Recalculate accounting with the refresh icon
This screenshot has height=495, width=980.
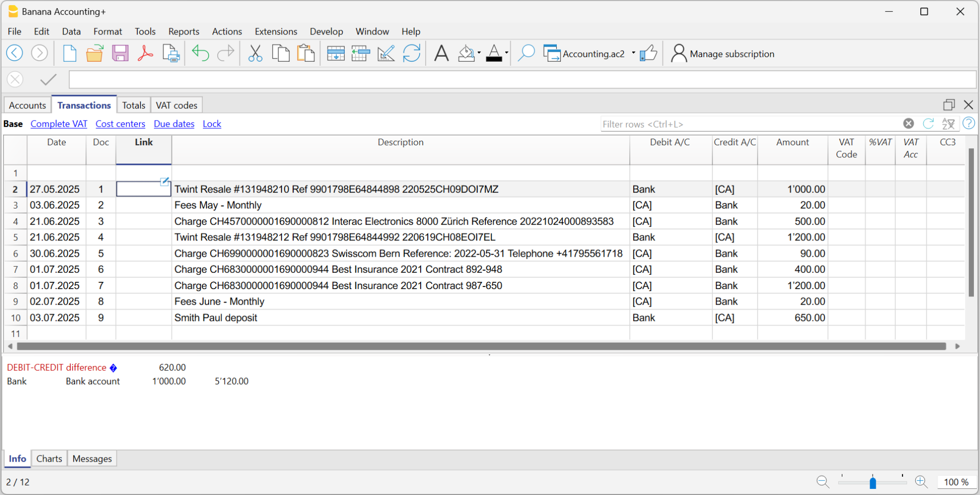[412, 53]
